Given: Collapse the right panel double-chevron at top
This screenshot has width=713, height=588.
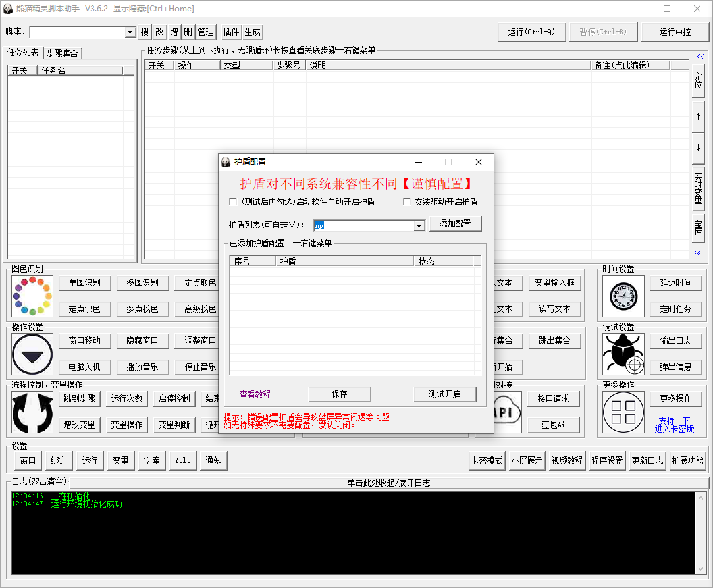Looking at the screenshot, I should coord(700,57).
